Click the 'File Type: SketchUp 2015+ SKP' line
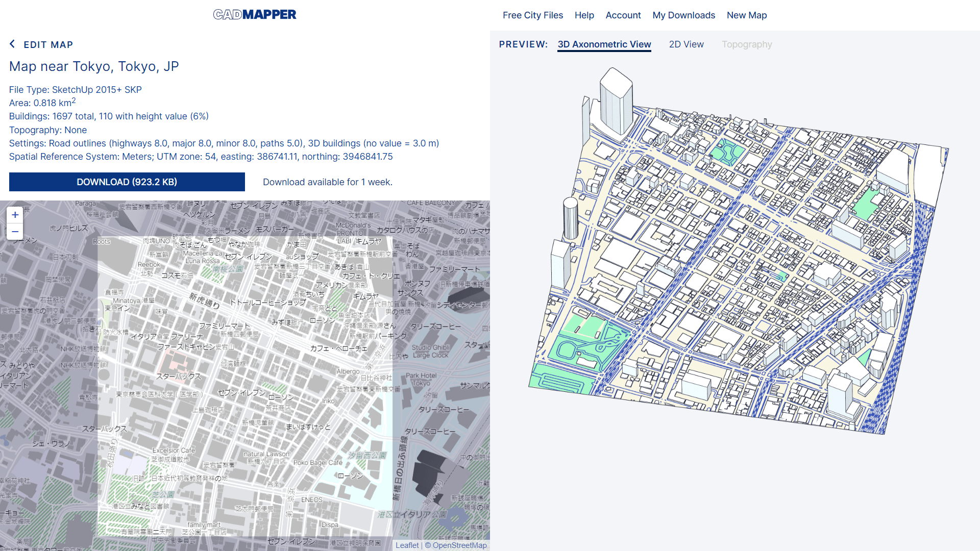Image resolution: width=980 pixels, height=551 pixels. pos(75,90)
